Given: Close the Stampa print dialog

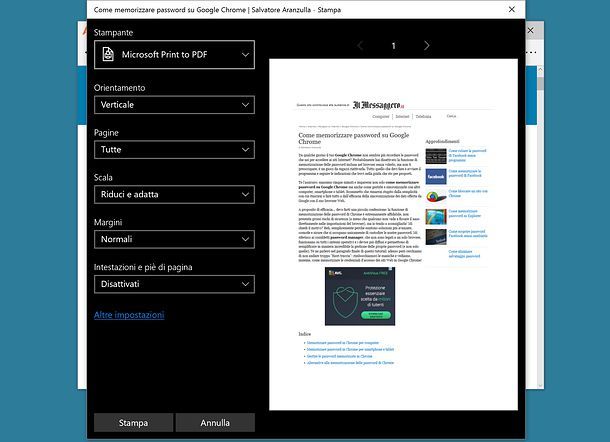Looking at the screenshot, I should pos(512,9).
